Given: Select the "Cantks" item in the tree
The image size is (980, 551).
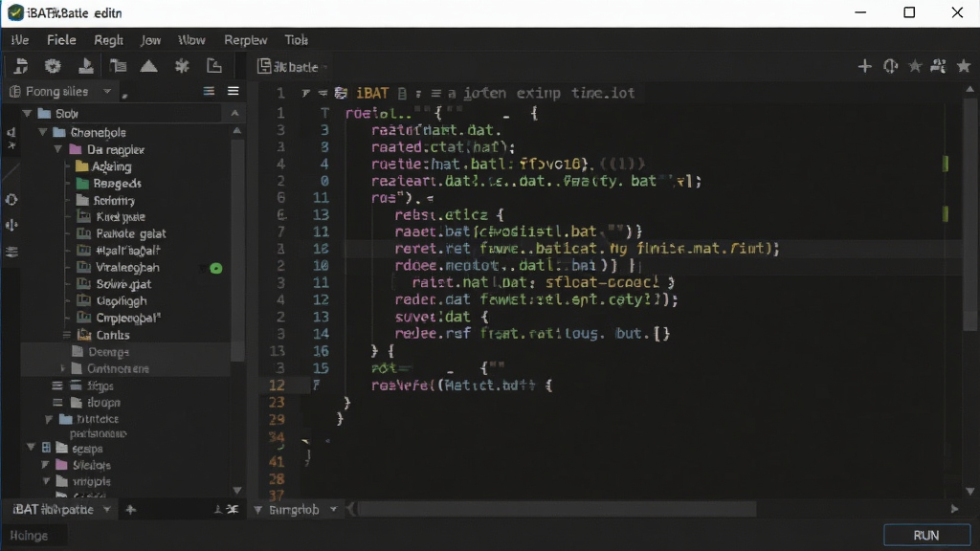Looking at the screenshot, I should (103, 335).
